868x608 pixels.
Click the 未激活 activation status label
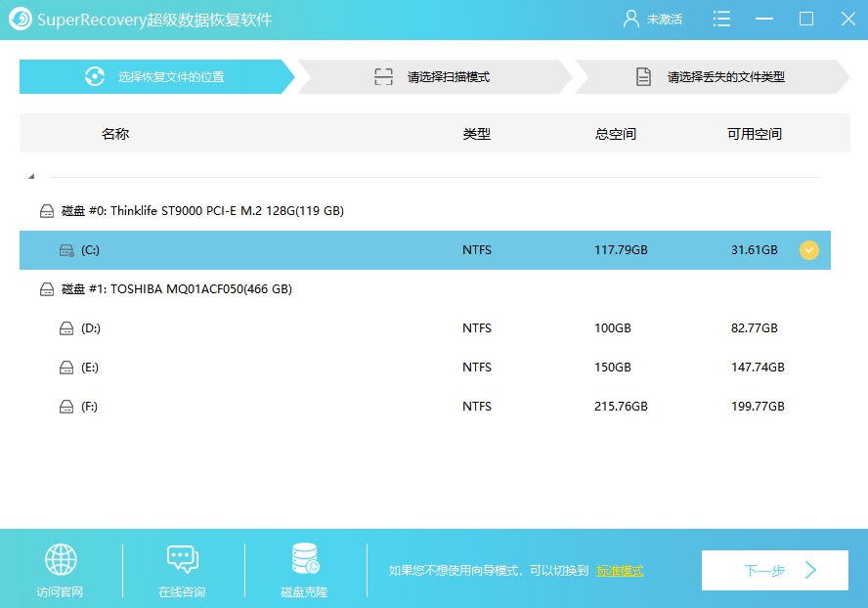coord(665,20)
